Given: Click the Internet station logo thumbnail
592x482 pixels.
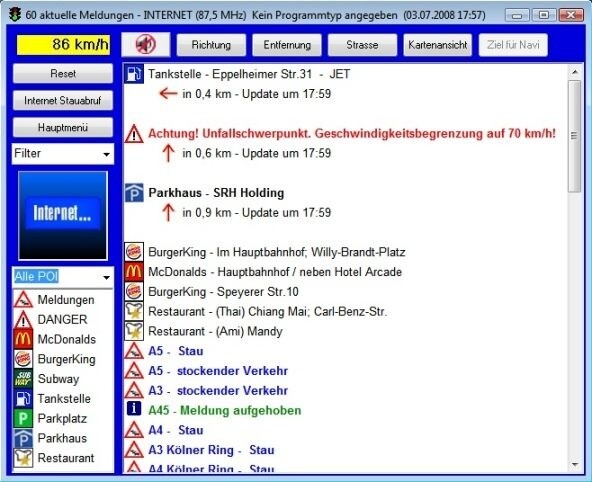Looking at the screenshot, I should tap(63, 216).
